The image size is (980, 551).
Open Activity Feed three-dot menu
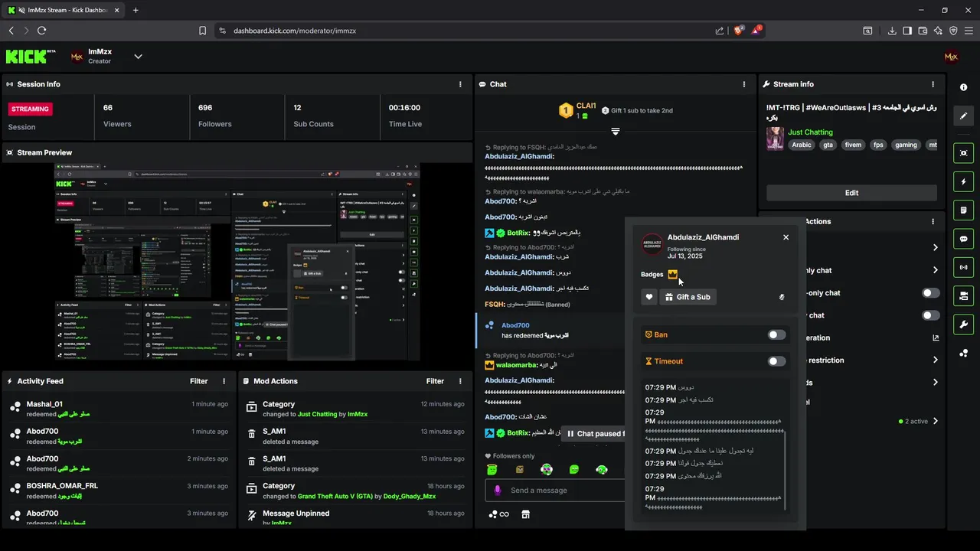224,381
